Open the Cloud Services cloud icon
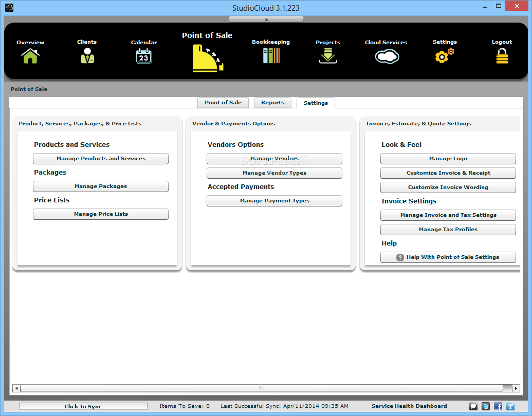Screen dimensions: 532x416 point(387,56)
